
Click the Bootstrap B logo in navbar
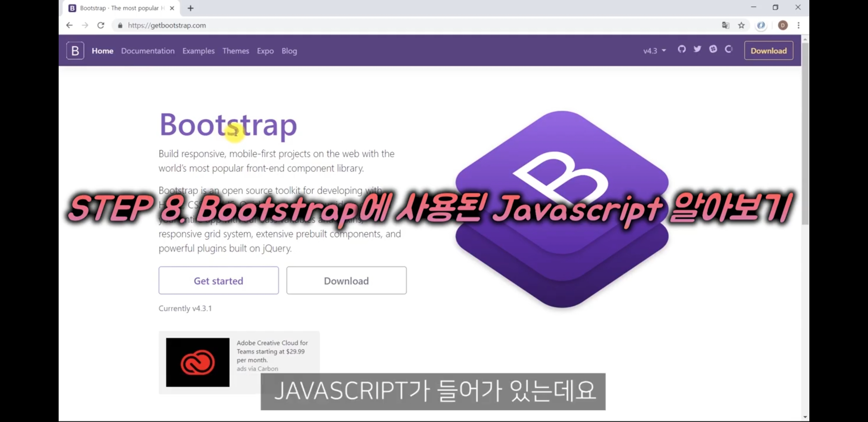(75, 51)
